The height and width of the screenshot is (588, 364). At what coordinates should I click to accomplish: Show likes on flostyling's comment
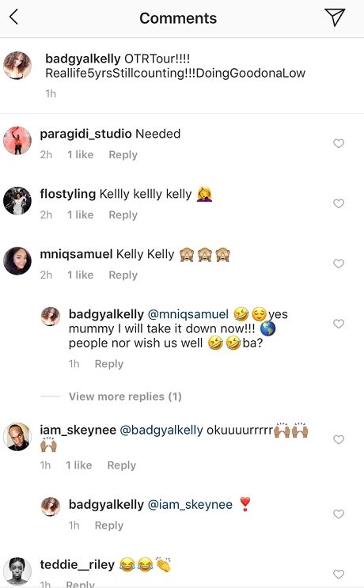click(80, 214)
